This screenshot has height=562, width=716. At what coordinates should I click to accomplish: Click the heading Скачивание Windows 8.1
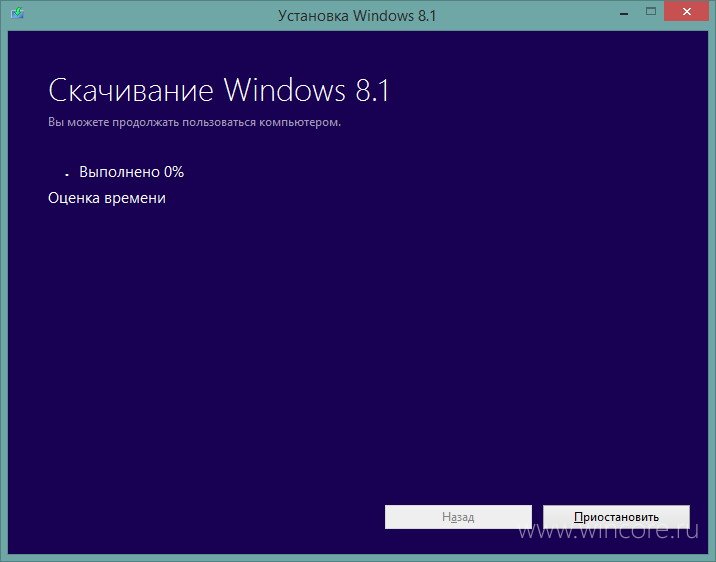tap(219, 90)
